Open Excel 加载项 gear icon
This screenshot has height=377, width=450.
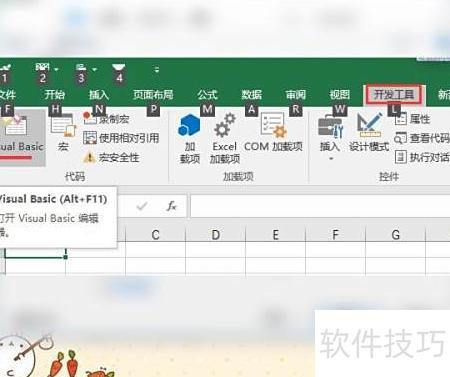[x=225, y=125]
